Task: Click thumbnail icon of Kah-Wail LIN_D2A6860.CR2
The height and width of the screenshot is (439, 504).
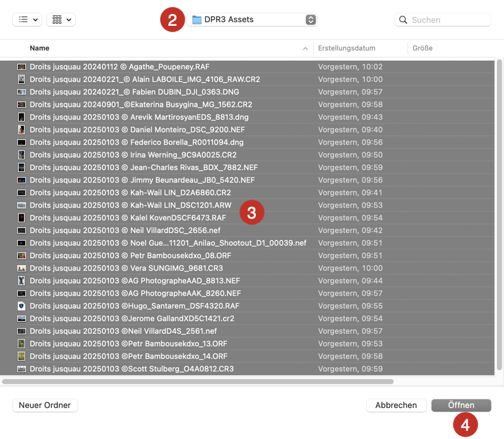Action: click(21, 193)
